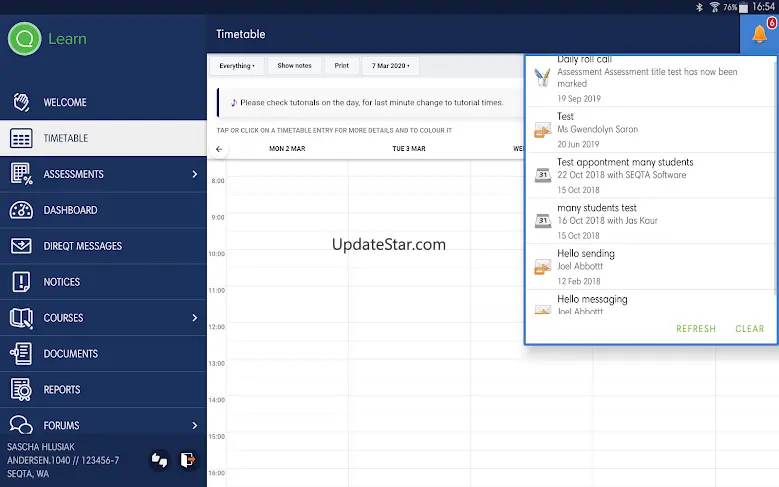Click REFRESH in notifications panel
Image resolution: width=779 pixels, height=487 pixels.
pyautogui.click(x=696, y=329)
